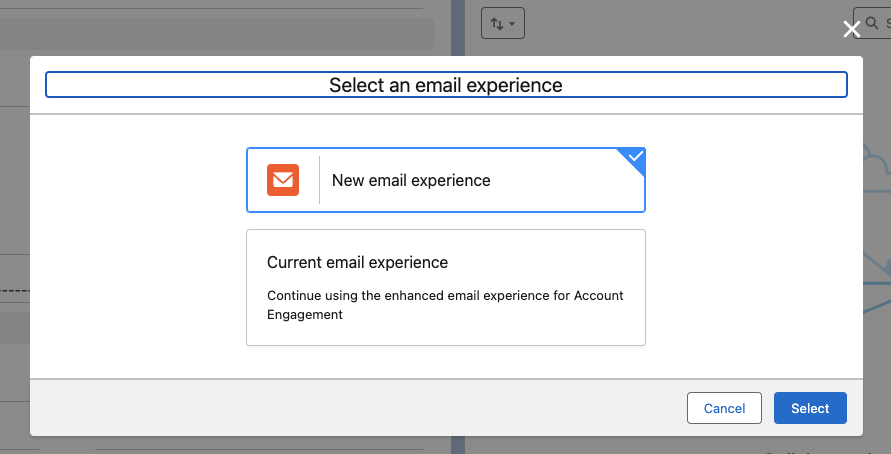Close the email experience dialog with the X
The image size is (891, 454).
click(851, 30)
